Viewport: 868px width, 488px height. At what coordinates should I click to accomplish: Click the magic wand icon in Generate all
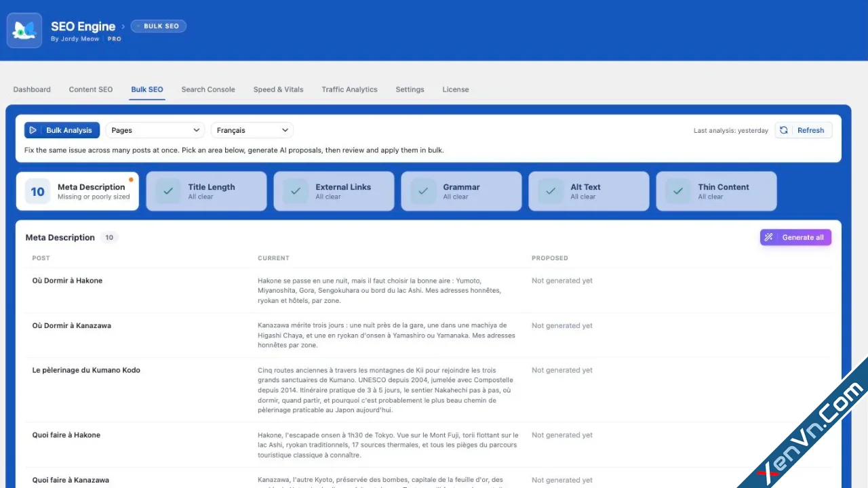(x=769, y=237)
